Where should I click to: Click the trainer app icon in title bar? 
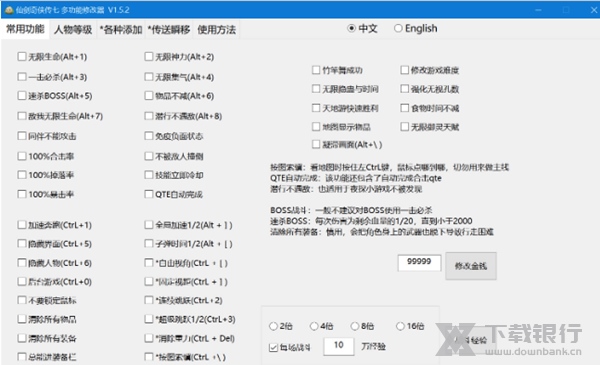click(x=9, y=10)
